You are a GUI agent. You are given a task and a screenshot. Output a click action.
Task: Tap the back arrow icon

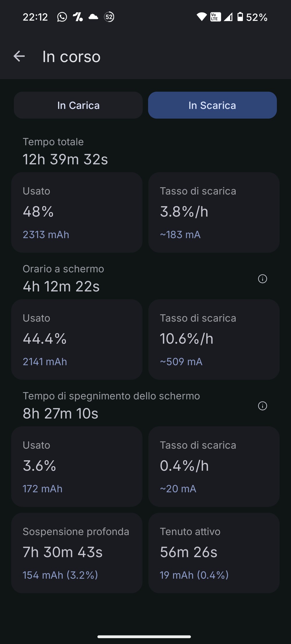pos(19,56)
